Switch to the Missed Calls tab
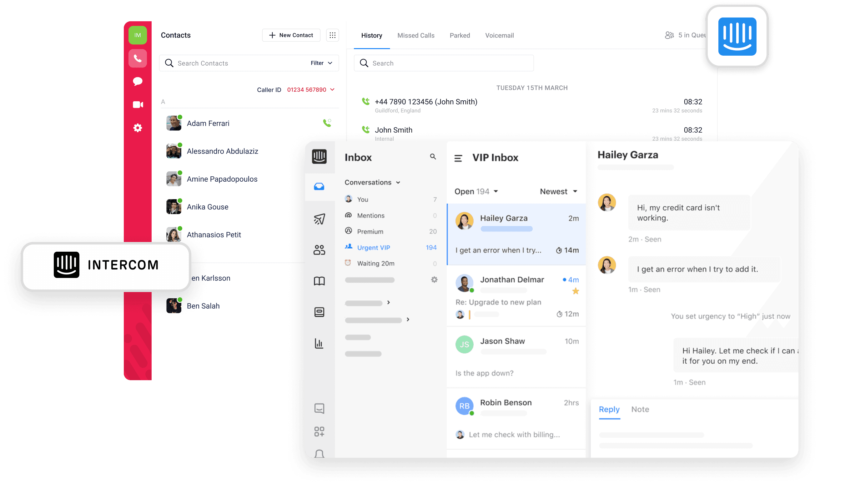860x504 pixels. (416, 35)
